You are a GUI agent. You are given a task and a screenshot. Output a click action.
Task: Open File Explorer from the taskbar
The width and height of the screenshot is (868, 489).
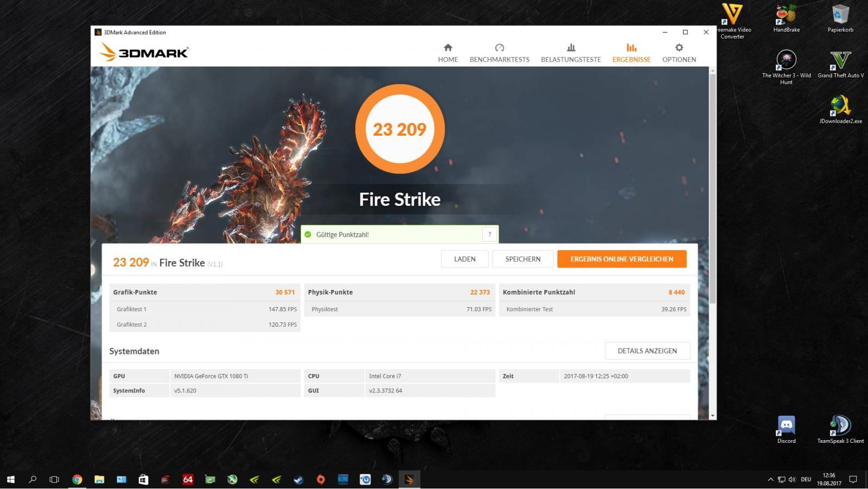[99, 479]
